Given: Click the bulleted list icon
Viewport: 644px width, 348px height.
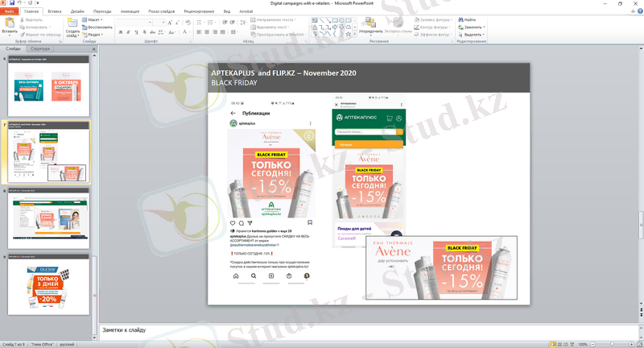Looking at the screenshot, I should pyautogui.click(x=200, y=23).
